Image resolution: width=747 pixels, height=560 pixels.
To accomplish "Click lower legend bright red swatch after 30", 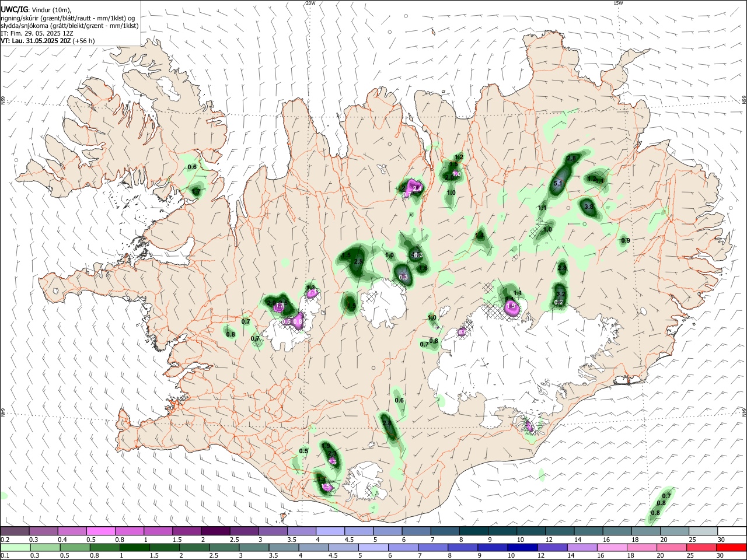I will click(x=732, y=547).
